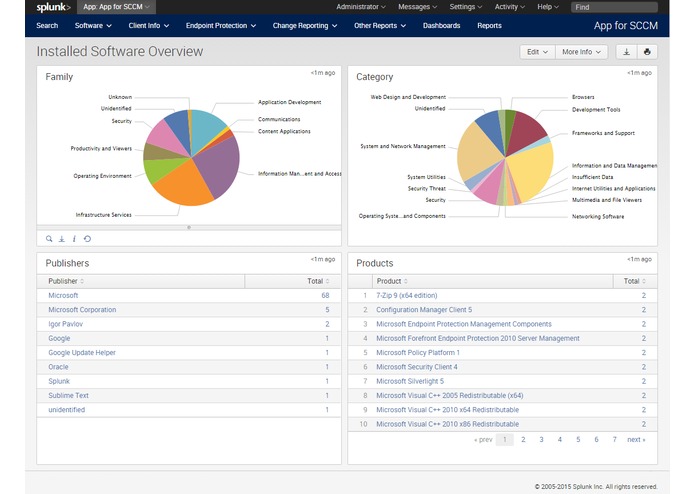The height and width of the screenshot is (494, 695).
Task: Click the purple Information Management pie slice
Action: 219,166
